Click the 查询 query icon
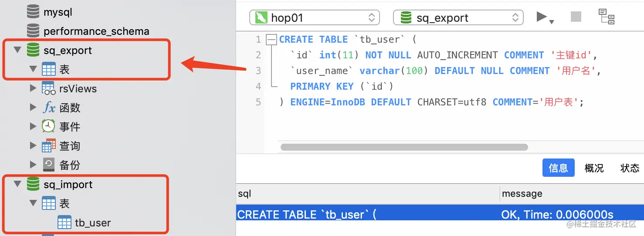 (x=49, y=146)
